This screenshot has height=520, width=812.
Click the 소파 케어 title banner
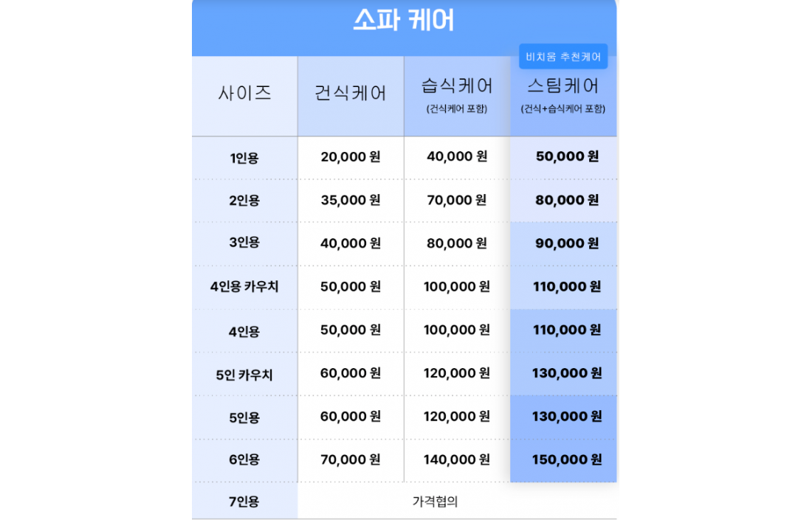click(x=404, y=21)
